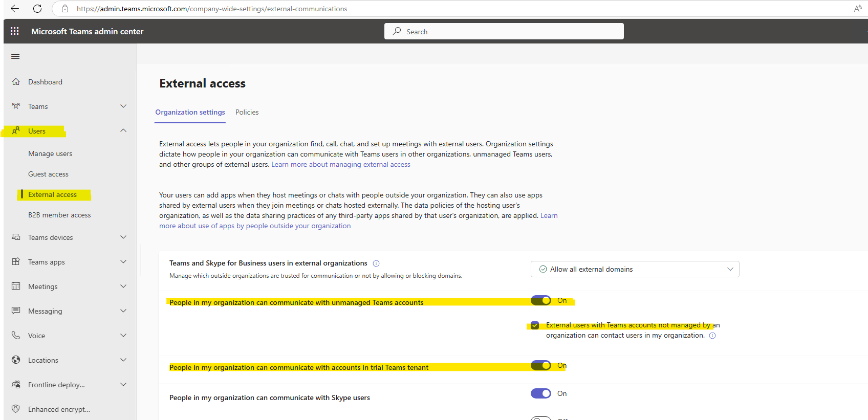Expand the Teams section chevron

point(123,106)
